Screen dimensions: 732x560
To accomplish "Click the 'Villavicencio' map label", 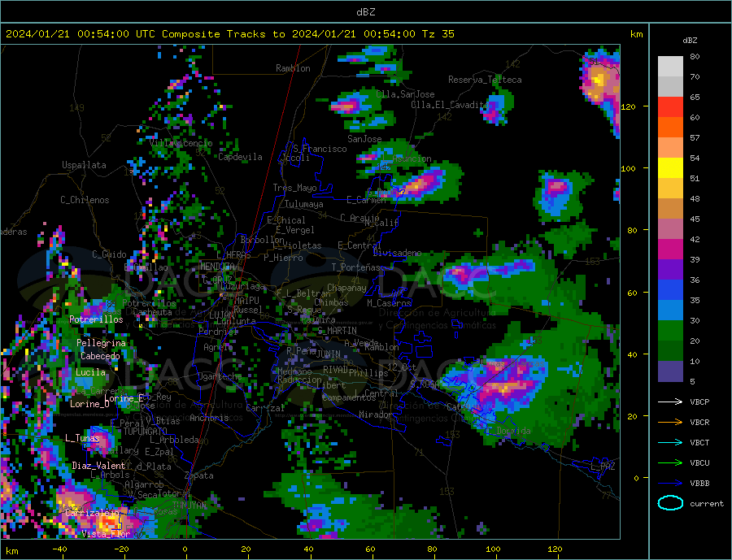I will [181, 143].
